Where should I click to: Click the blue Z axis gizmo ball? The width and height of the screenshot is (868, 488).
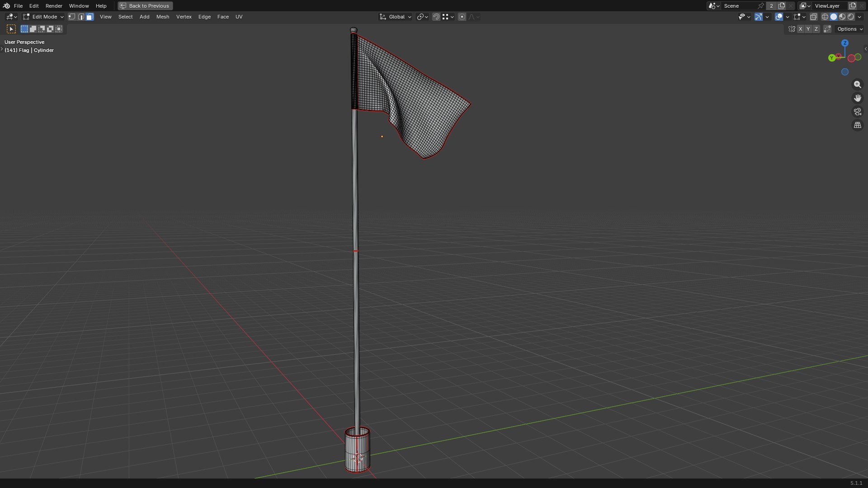[x=845, y=43]
